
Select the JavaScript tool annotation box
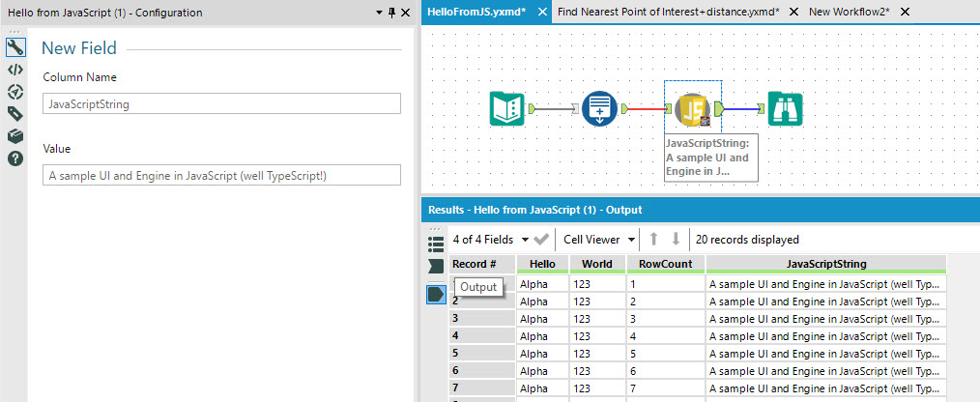tap(711, 158)
